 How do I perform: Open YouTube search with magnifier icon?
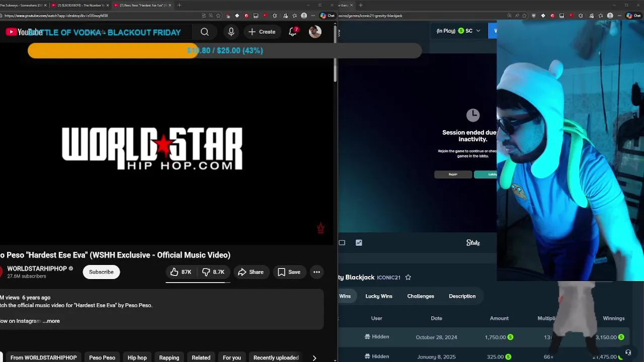tap(204, 32)
